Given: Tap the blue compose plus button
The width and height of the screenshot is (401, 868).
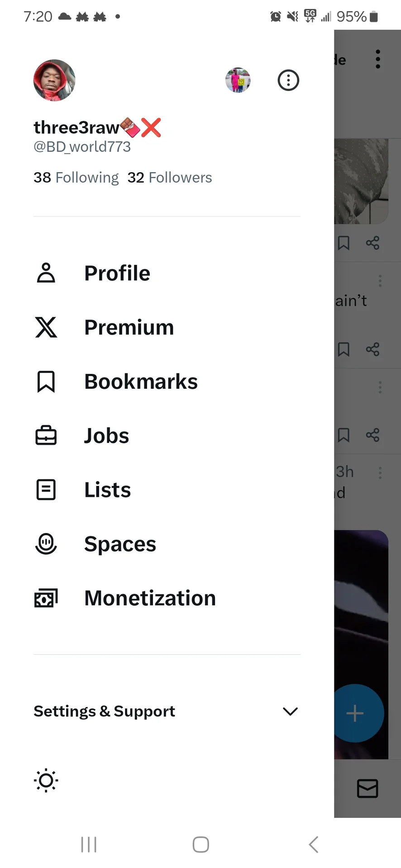Looking at the screenshot, I should [x=356, y=713].
